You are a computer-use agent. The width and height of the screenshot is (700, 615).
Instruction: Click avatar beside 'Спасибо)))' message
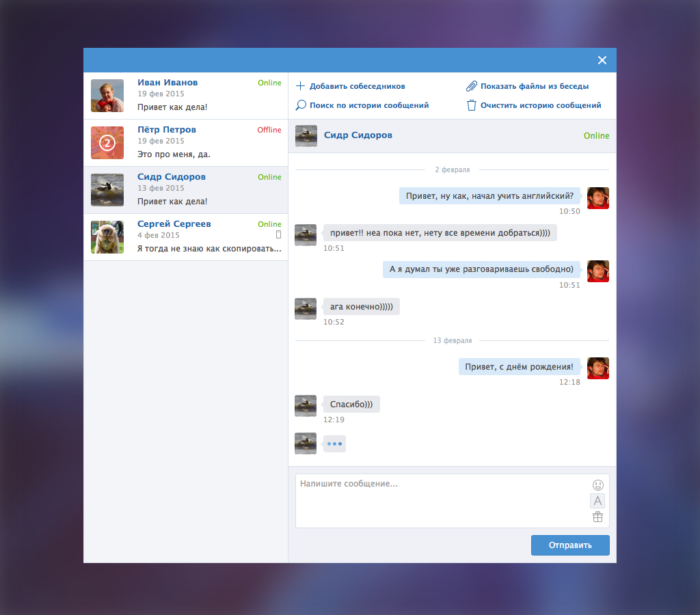pos(306,406)
